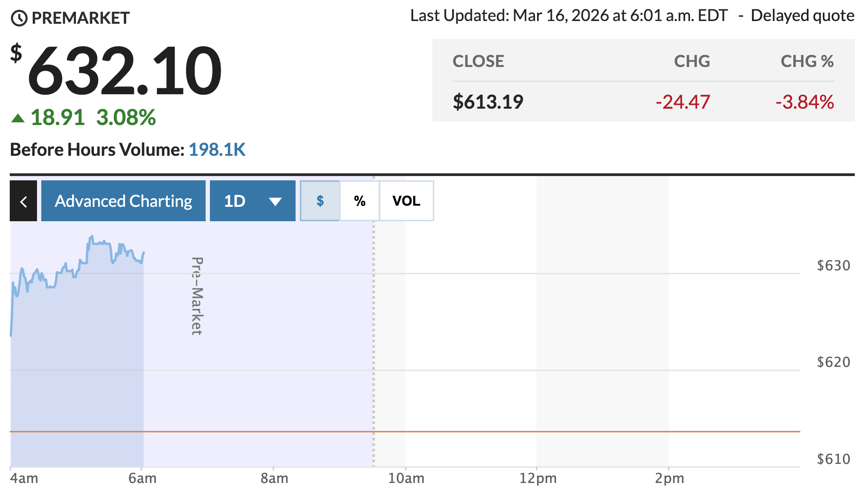
Task: Click the -3.84% CHG % value
Action: (x=805, y=102)
